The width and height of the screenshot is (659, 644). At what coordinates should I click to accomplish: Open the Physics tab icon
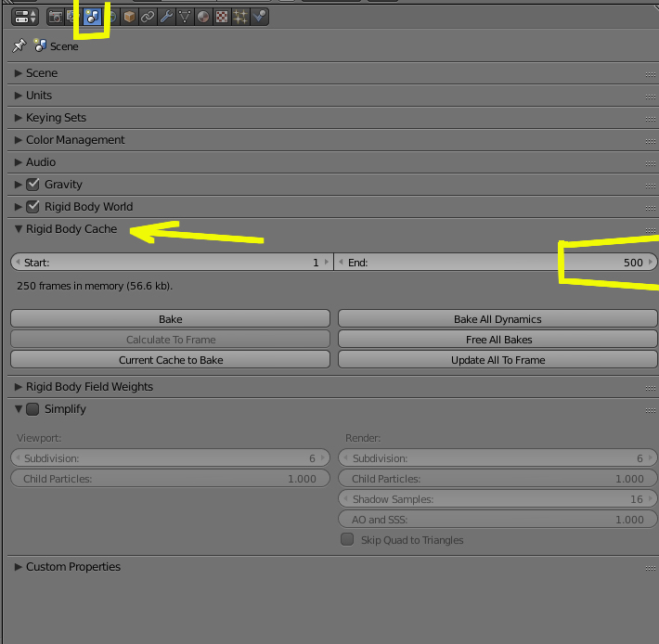(x=259, y=17)
